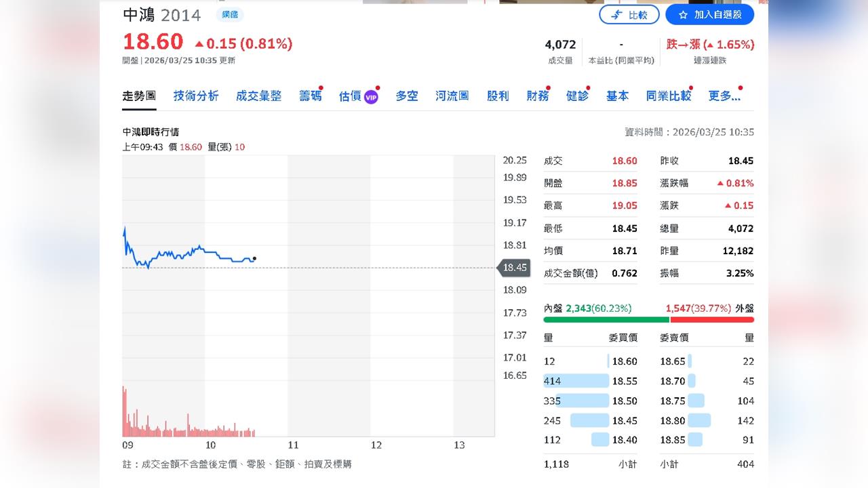Click the compare-arrows icon in 比較 button
This screenshot has height=488, width=868.
pos(616,14)
